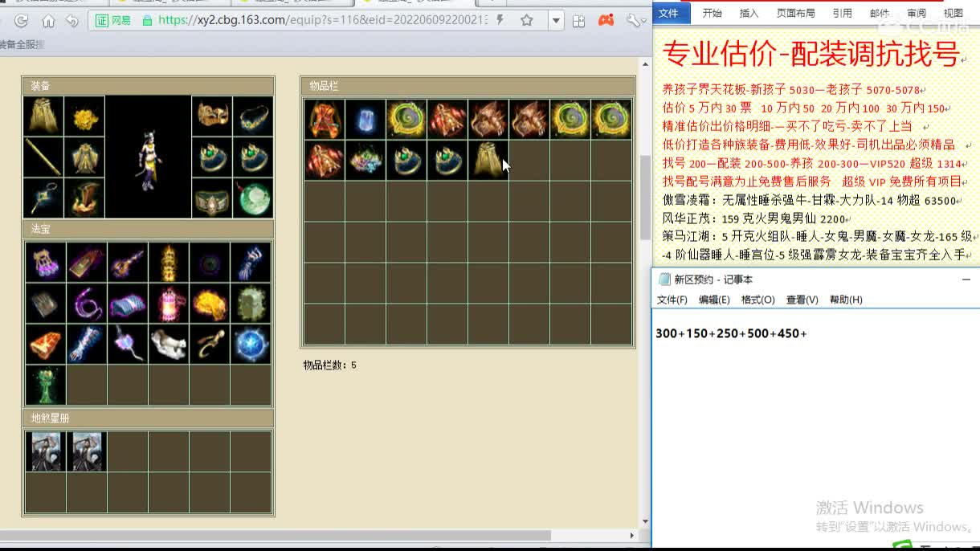The image size is (980, 551).
Task: Select the ornate belt equipment item
Action: point(212,198)
